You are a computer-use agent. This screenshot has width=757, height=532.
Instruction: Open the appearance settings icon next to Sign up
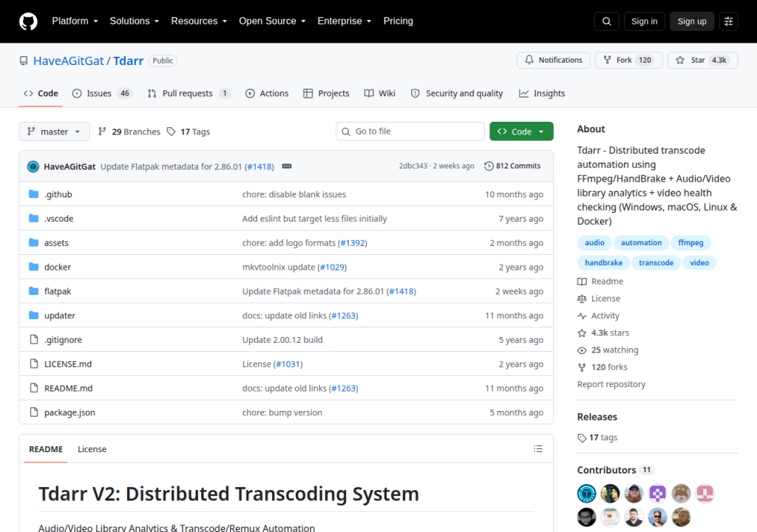(x=728, y=21)
